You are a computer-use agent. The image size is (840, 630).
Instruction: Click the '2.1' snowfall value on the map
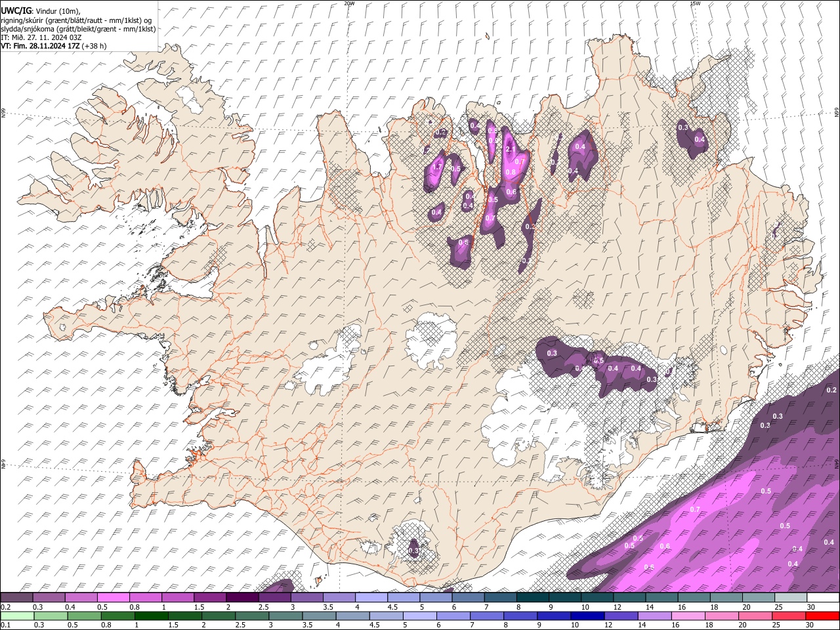(x=512, y=150)
